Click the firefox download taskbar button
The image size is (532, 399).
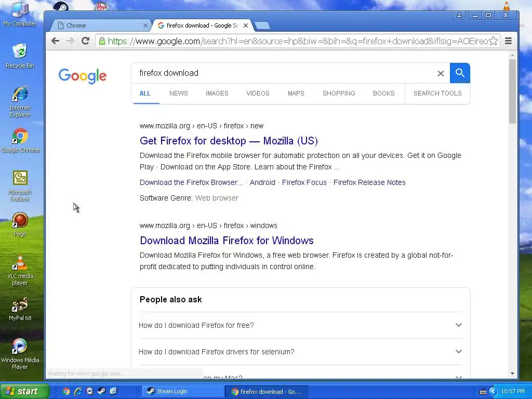tap(267, 392)
